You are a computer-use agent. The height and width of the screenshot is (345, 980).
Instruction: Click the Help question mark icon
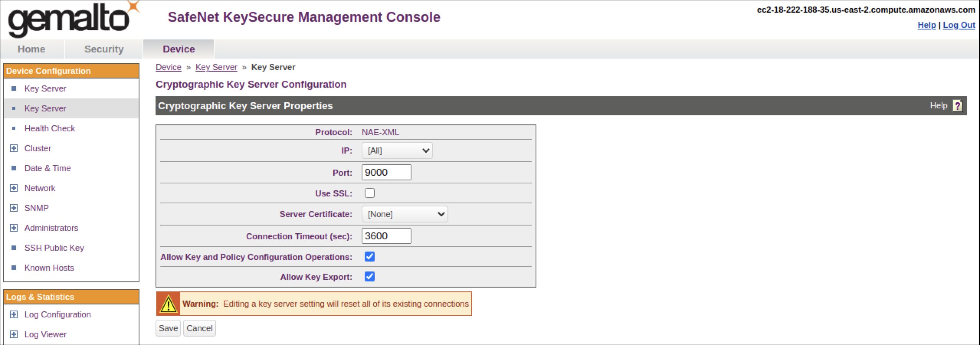coord(957,106)
